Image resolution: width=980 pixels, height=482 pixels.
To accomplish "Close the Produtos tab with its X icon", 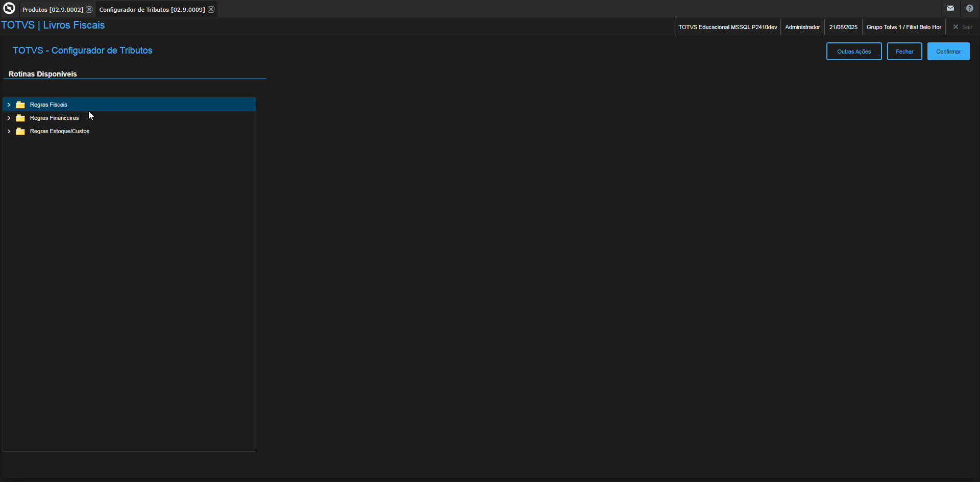I will (x=89, y=9).
